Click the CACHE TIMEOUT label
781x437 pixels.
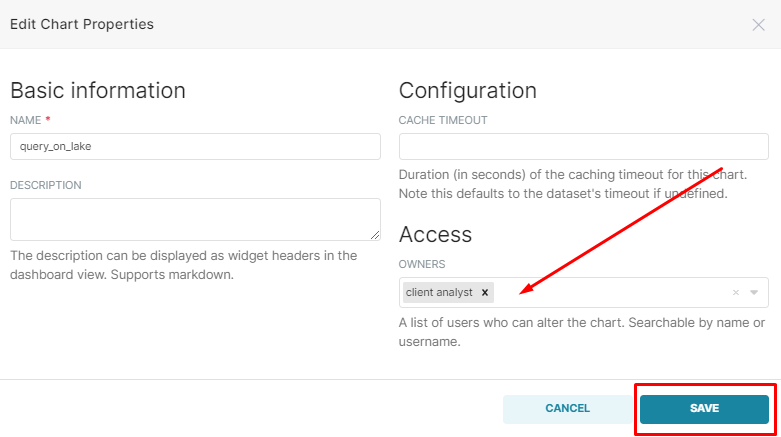(x=443, y=120)
